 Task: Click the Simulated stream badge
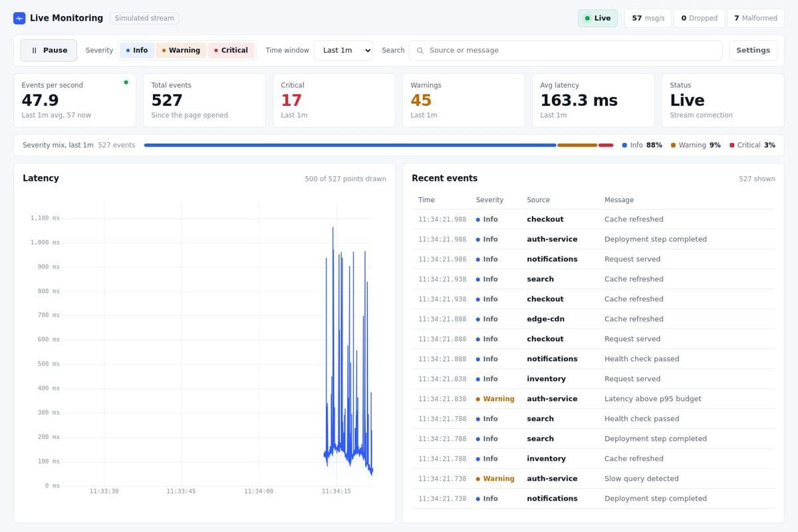coord(144,18)
